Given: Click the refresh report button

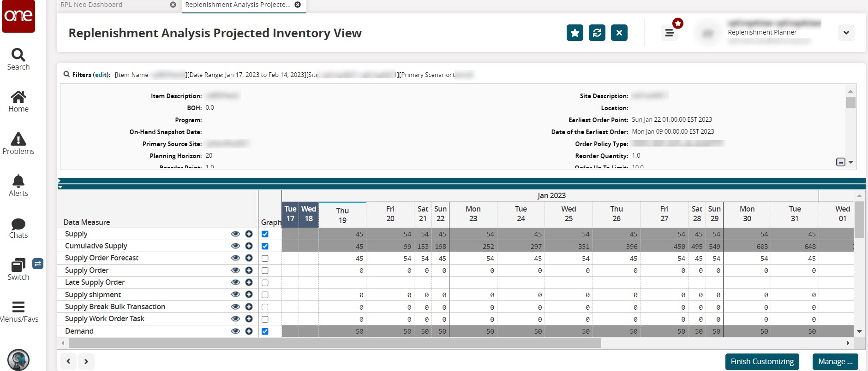Looking at the screenshot, I should pos(597,33).
